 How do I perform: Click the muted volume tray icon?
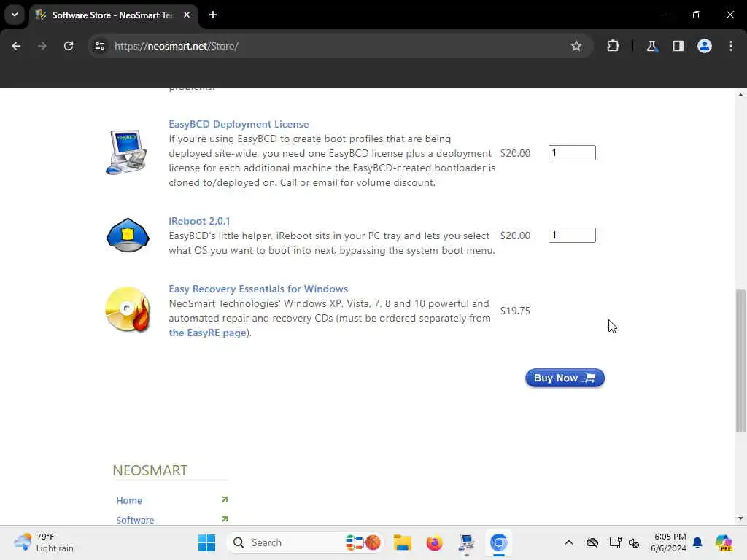click(634, 542)
